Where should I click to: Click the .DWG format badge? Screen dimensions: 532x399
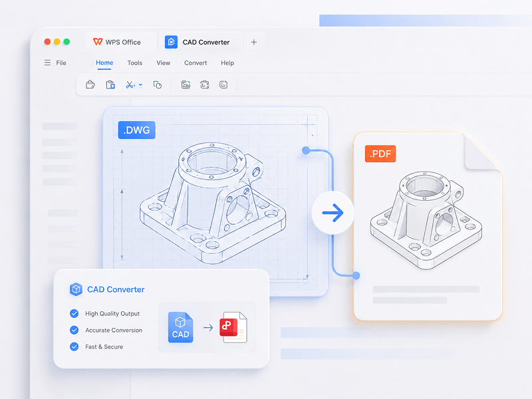[x=137, y=130]
